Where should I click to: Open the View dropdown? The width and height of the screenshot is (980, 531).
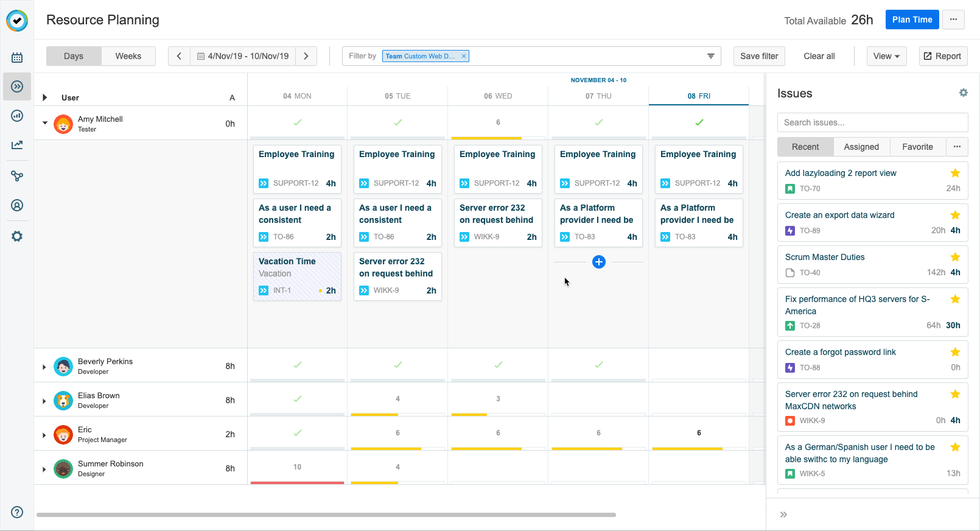pos(886,56)
